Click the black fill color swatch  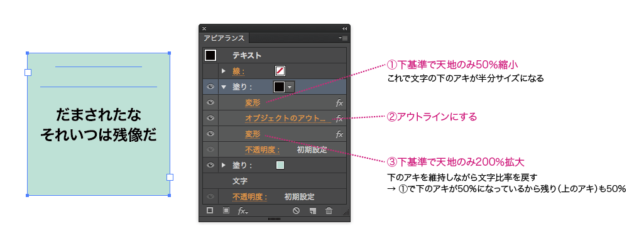(279, 87)
